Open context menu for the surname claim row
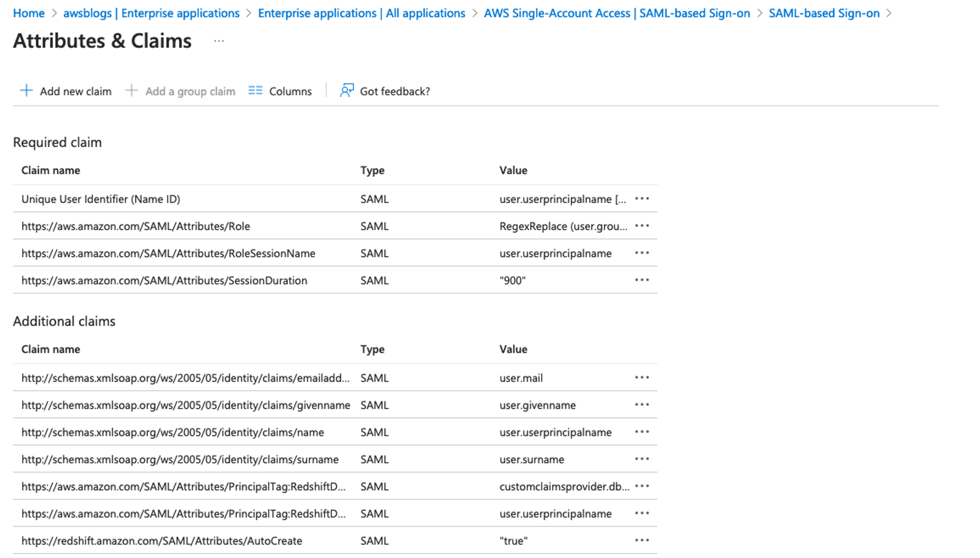980x558 pixels. pos(642,459)
